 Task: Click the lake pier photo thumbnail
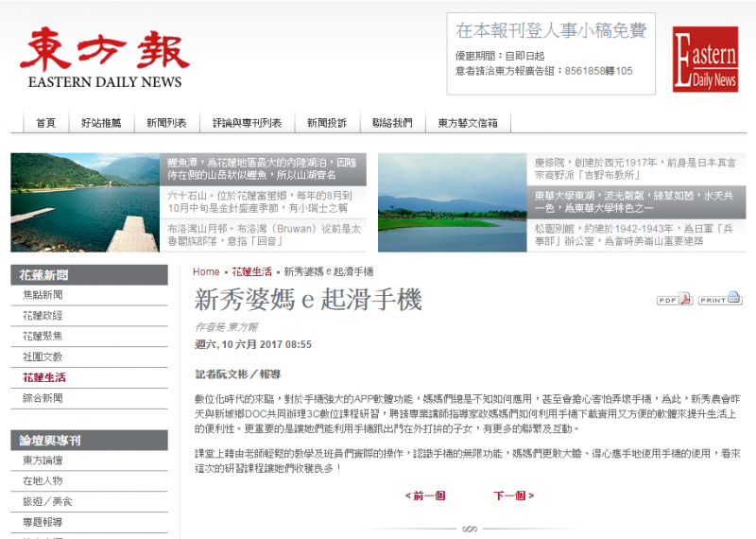[85, 203]
